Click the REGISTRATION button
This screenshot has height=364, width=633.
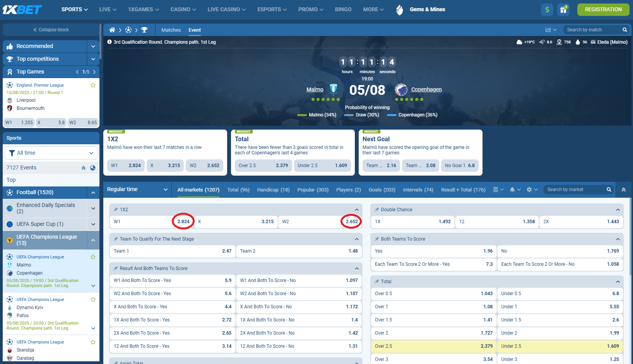point(603,9)
